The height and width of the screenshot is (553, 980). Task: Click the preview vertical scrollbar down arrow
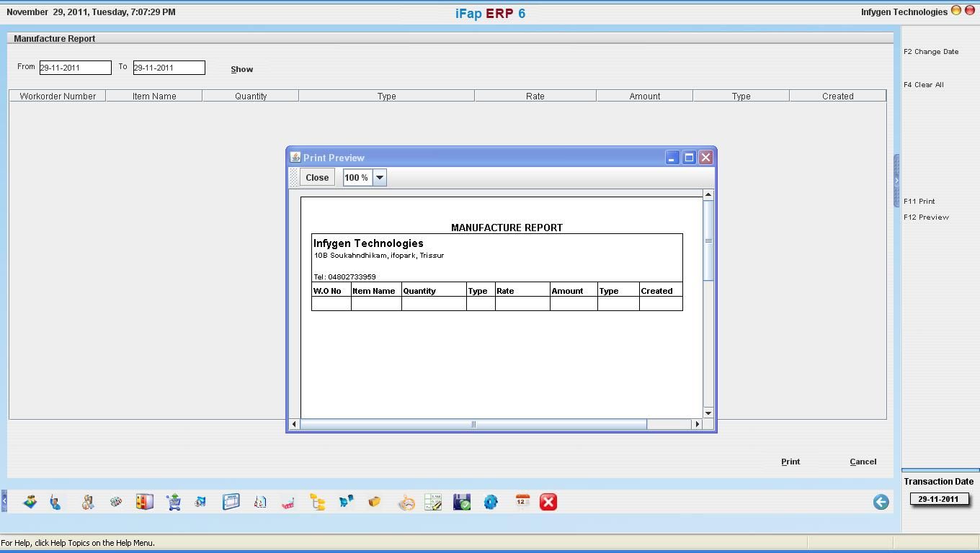708,413
